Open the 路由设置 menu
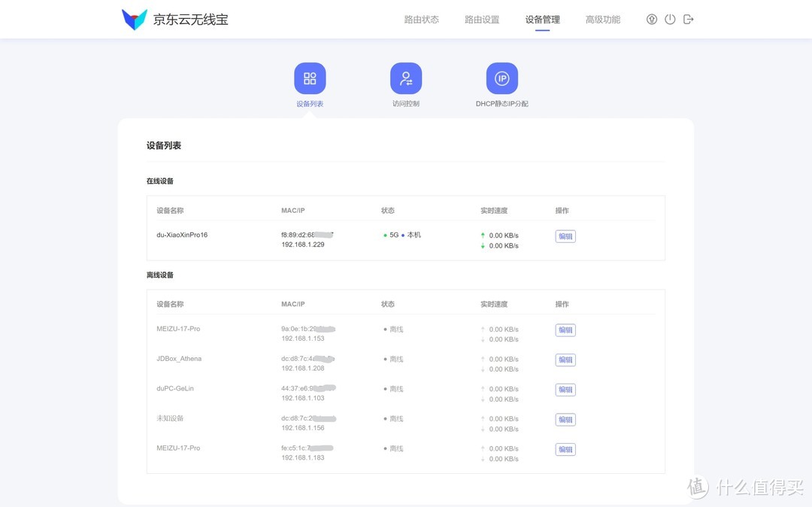Image resolution: width=812 pixels, height=507 pixels. tap(481, 20)
